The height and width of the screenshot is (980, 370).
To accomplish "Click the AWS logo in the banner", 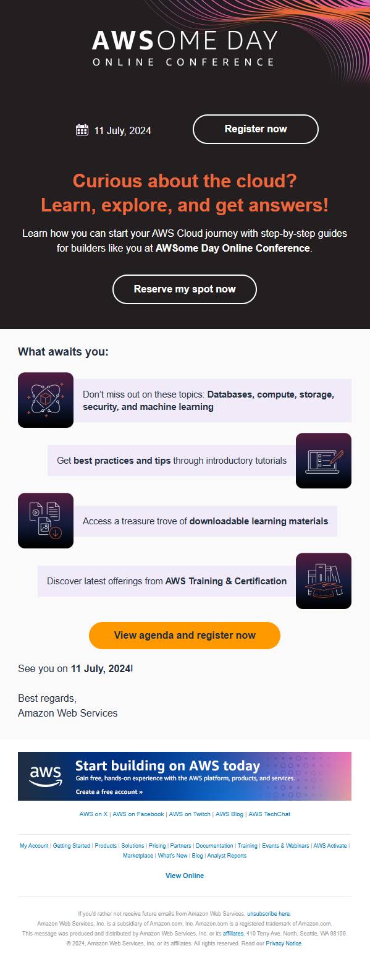I will [46, 776].
